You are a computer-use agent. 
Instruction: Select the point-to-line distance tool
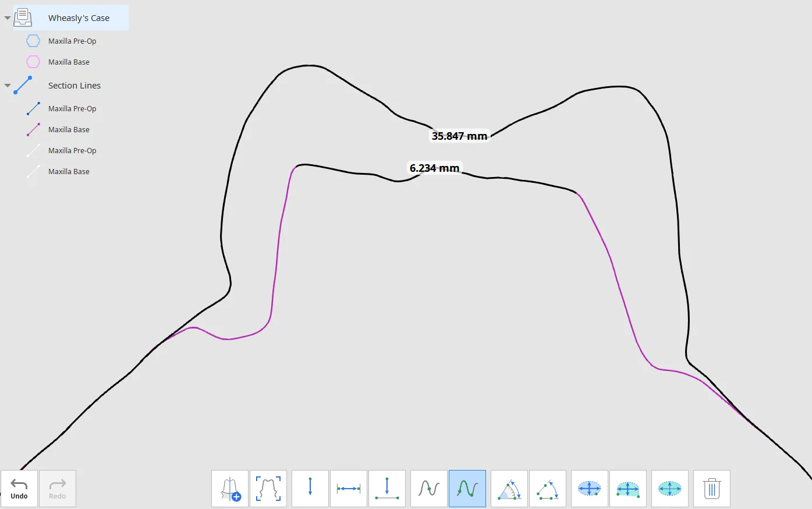(x=387, y=489)
